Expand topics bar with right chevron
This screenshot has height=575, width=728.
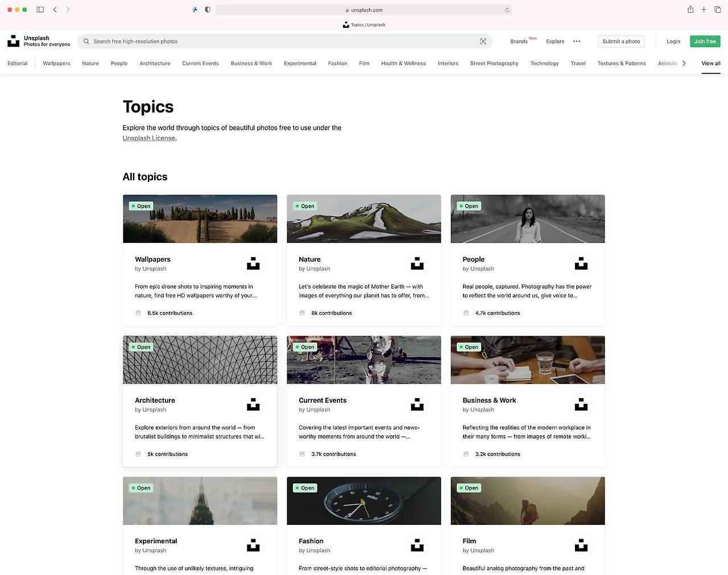[684, 64]
